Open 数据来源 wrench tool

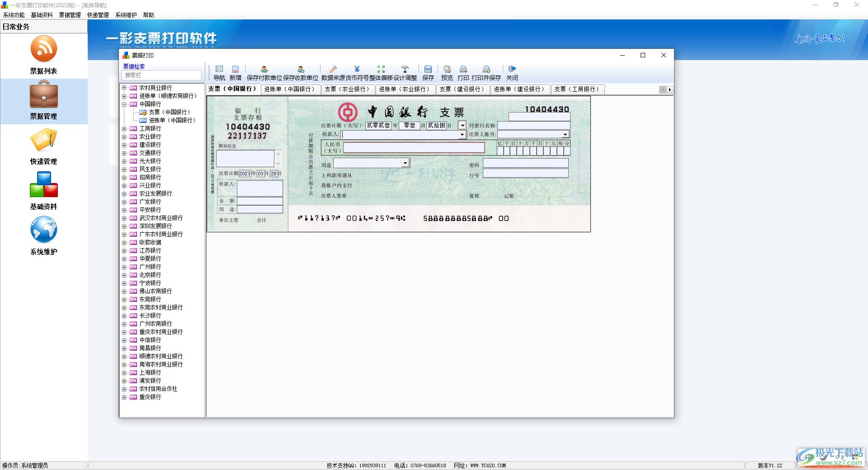(333, 72)
